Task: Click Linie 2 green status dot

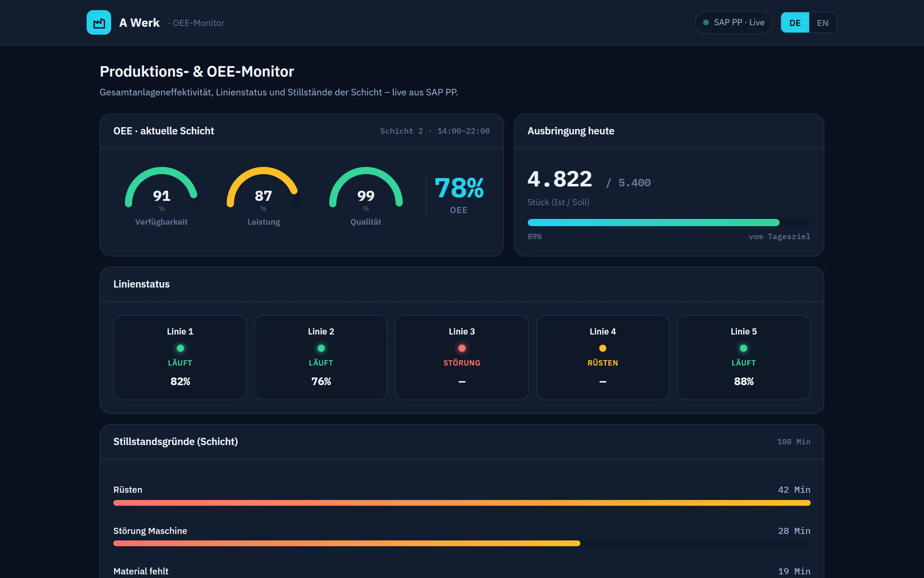Action: pos(321,348)
